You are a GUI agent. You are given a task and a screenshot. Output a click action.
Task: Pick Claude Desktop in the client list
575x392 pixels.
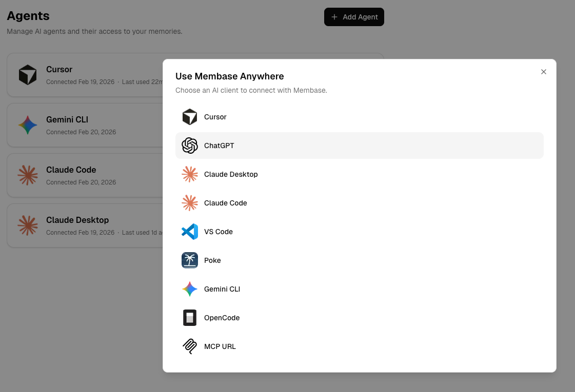pos(360,174)
